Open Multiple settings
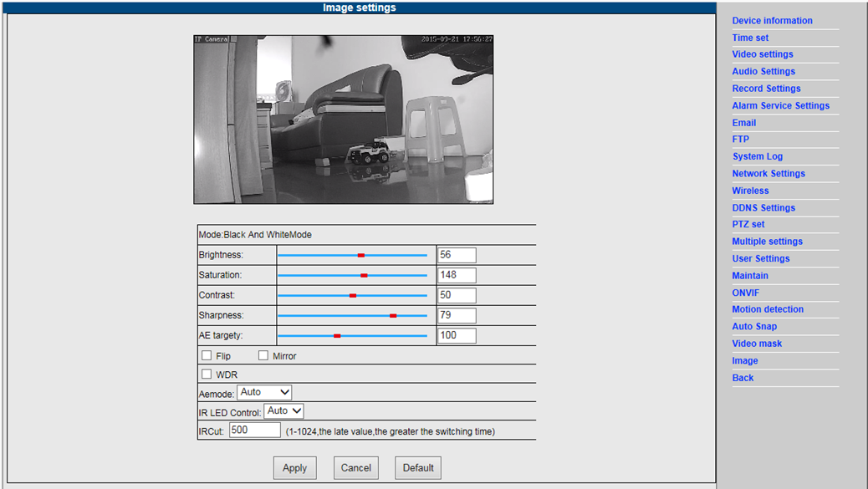 point(768,242)
